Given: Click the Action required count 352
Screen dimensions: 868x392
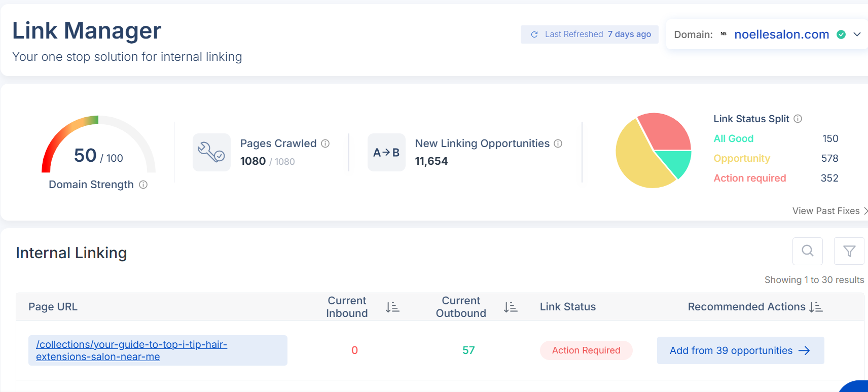Looking at the screenshot, I should click(x=829, y=178).
